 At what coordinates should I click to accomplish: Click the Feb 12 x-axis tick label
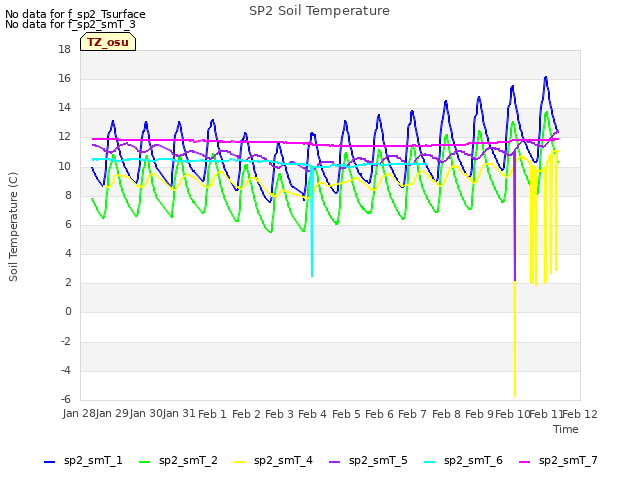[580, 414]
